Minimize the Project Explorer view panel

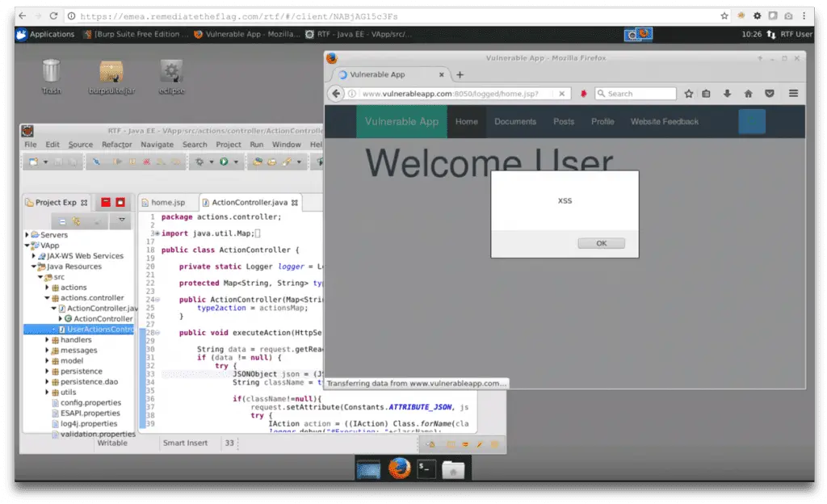[x=106, y=203]
